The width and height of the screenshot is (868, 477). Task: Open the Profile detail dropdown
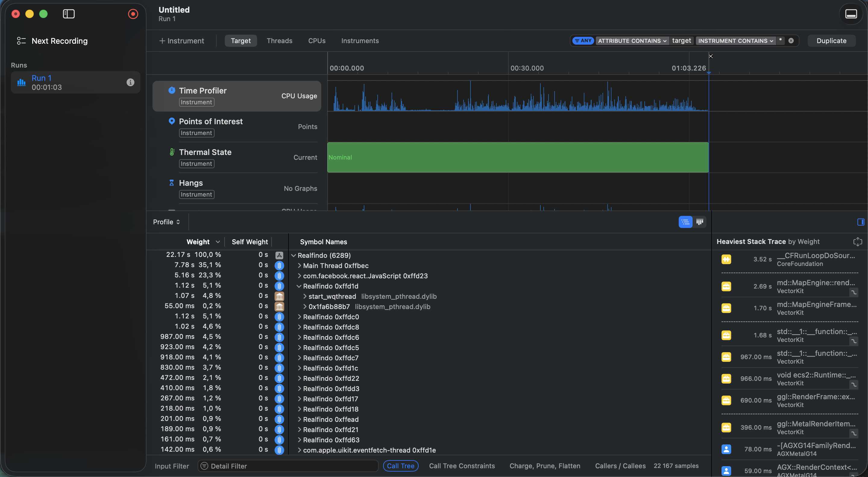(x=166, y=222)
